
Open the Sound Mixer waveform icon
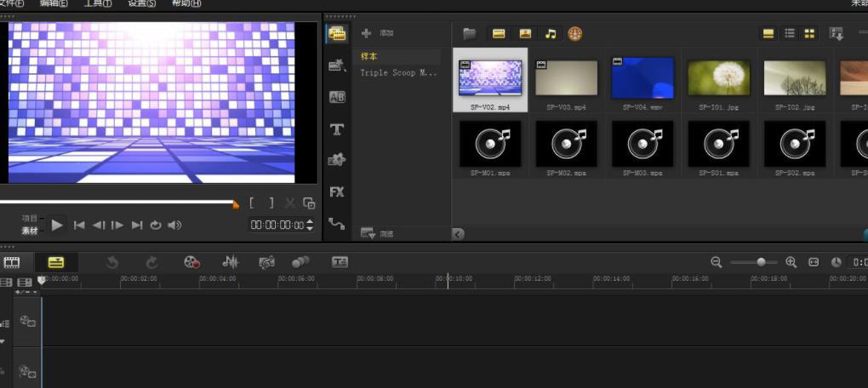(x=231, y=263)
